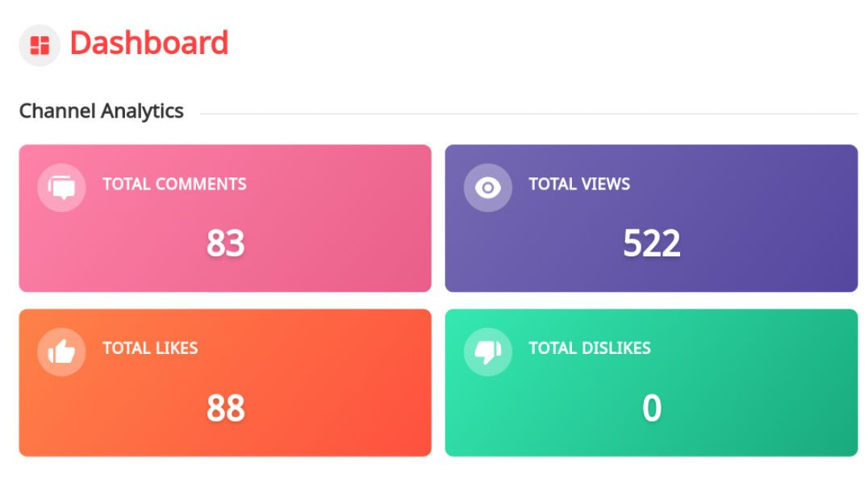Click the thumbs-down icon on Total Dislikes
This screenshot has height=487, width=868.
[x=487, y=352]
